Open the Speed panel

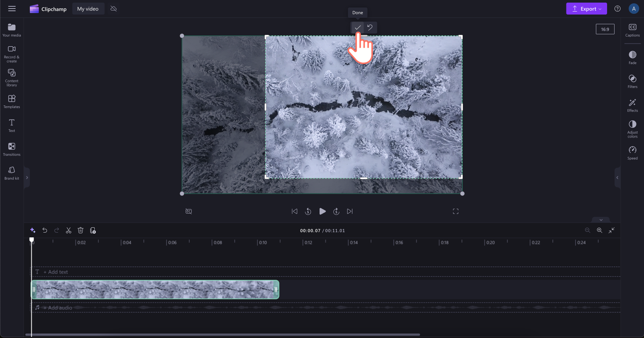632,153
